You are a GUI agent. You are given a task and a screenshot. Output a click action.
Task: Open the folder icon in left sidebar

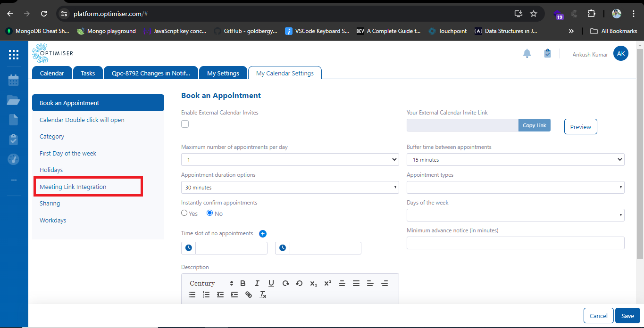14,100
